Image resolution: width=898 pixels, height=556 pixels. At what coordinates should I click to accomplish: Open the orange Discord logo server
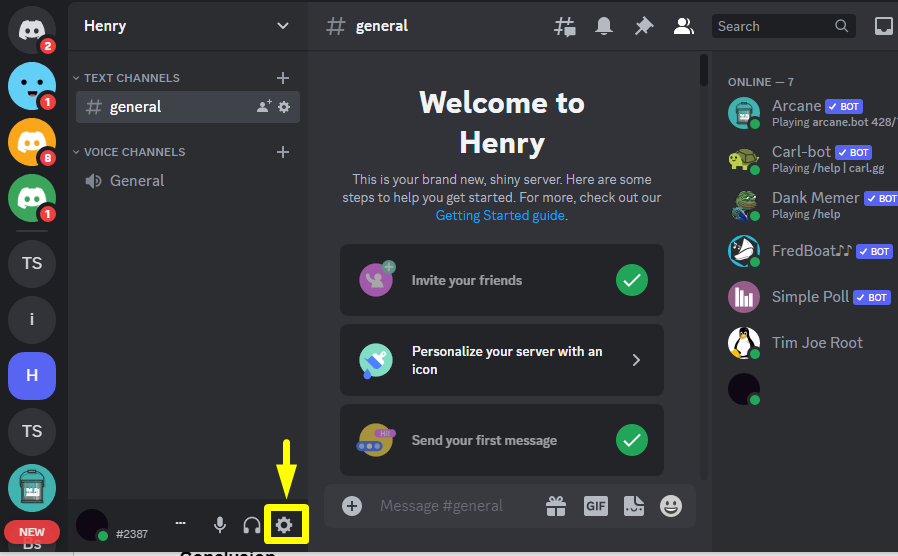tap(31, 142)
